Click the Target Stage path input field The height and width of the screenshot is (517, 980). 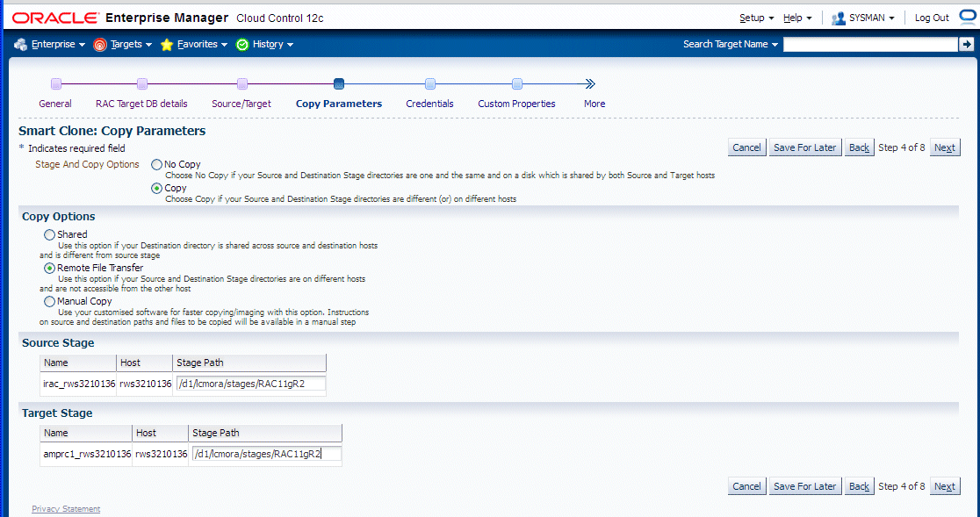267,454
